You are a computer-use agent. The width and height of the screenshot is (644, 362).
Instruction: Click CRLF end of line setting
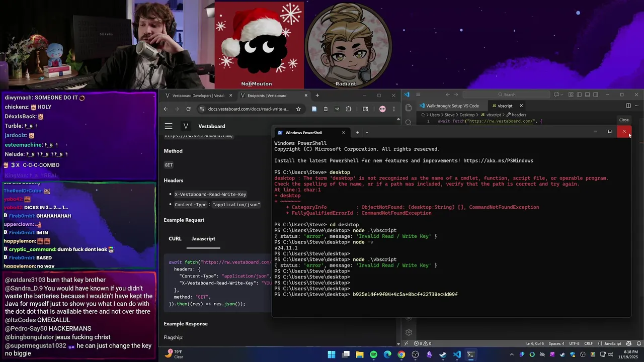[x=588, y=343]
